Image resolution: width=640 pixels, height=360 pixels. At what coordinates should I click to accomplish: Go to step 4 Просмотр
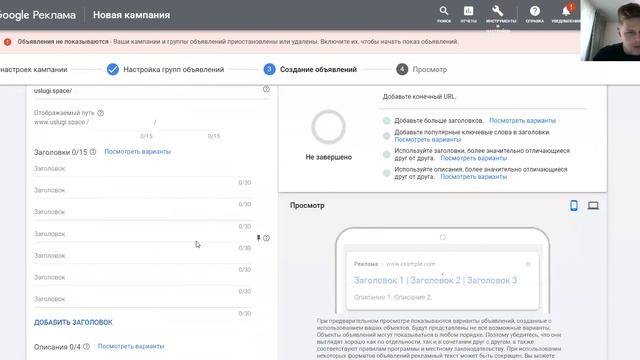[422, 69]
